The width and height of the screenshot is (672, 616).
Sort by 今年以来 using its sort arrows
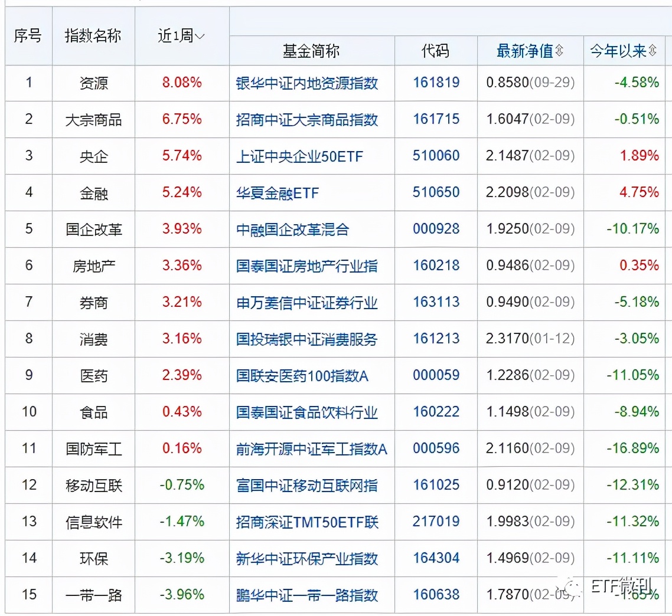click(x=653, y=51)
